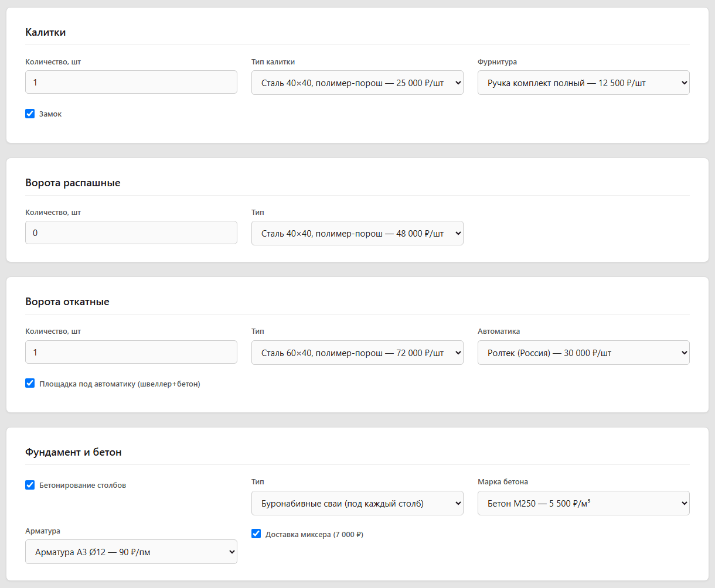This screenshot has width=715, height=588.
Task: Click Ворота откатные quantity field
Action: 131,352
